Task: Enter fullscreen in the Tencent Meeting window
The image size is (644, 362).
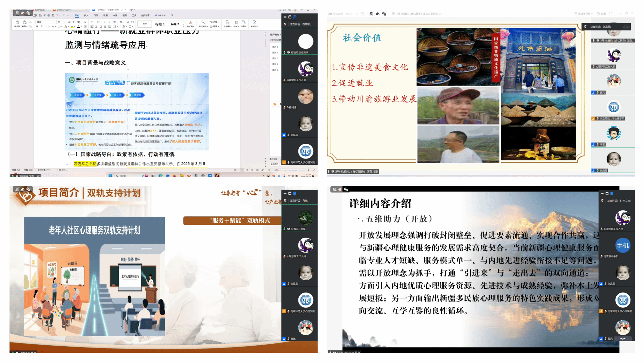Action: click(x=611, y=14)
